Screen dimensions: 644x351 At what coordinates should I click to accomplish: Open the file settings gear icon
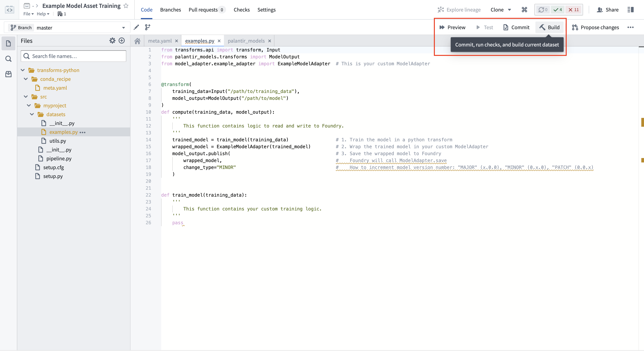tap(112, 41)
